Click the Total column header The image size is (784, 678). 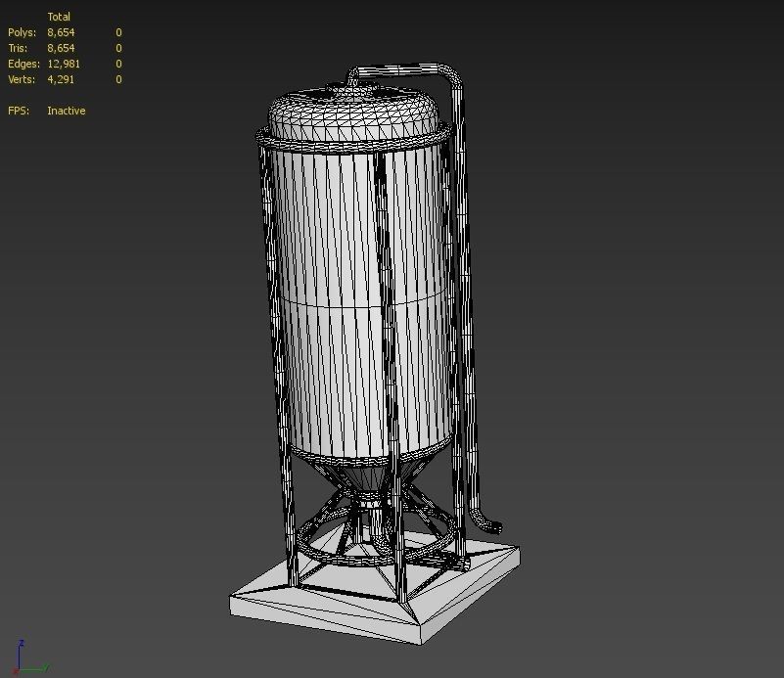pyautogui.click(x=59, y=17)
